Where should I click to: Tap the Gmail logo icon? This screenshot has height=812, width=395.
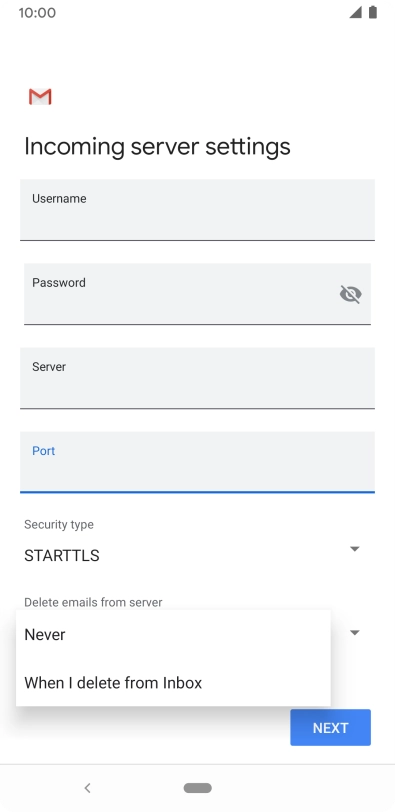tap(40, 97)
